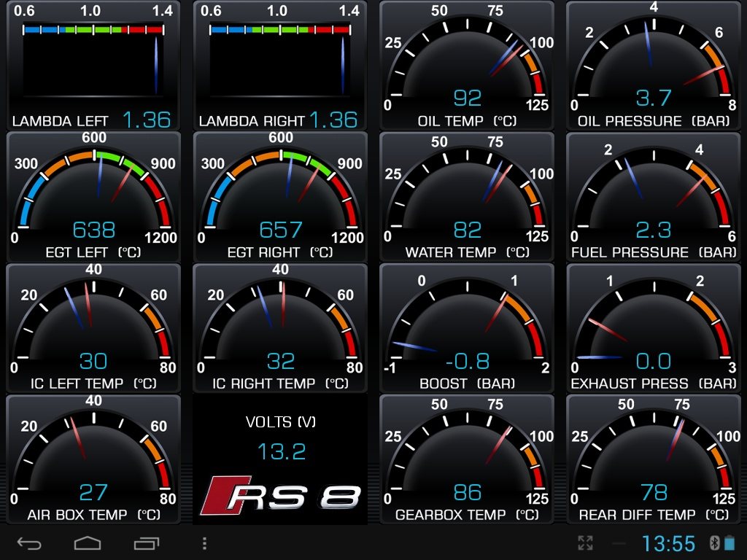The width and height of the screenshot is (747, 560).
Task: Open the Water Temp gauge
Action: pos(467,197)
